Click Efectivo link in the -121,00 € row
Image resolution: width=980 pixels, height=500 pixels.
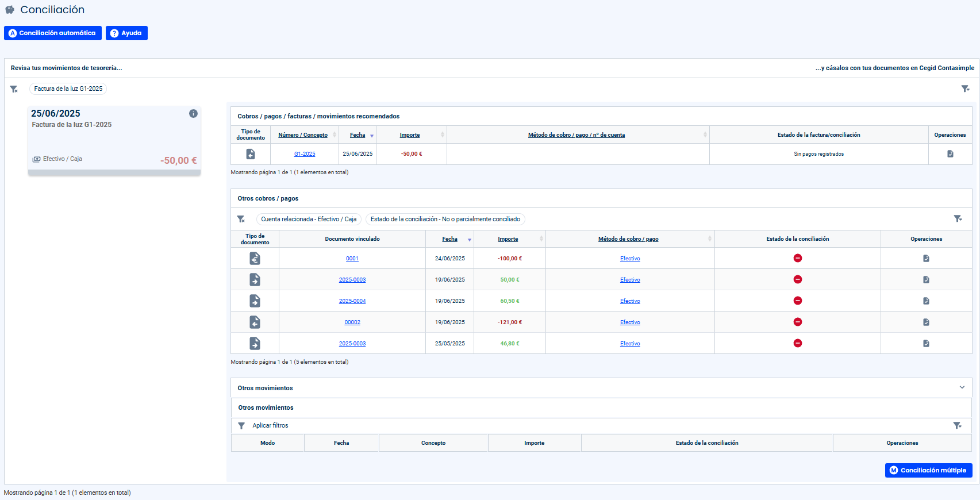click(x=630, y=322)
